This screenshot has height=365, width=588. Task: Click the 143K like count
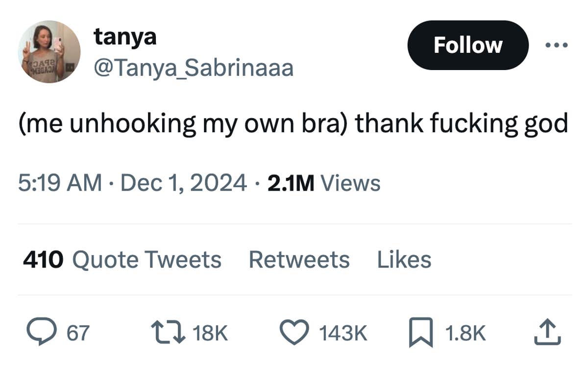pos(343,332)
